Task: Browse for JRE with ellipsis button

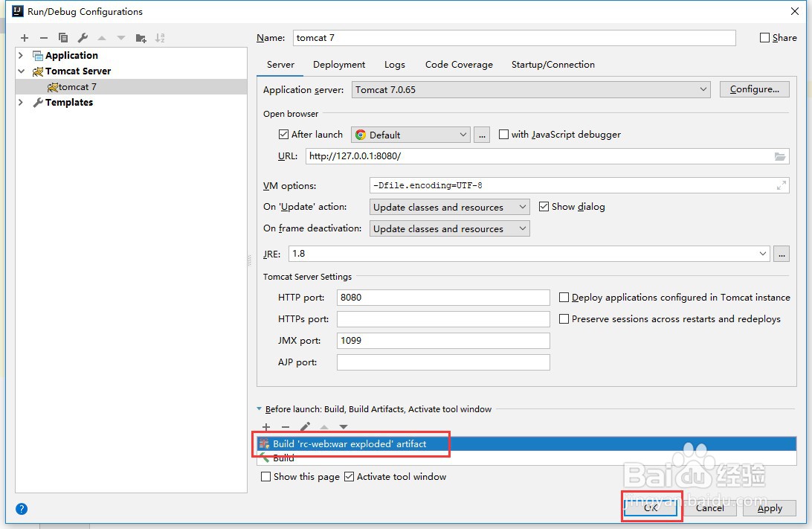Action: [x=782, y=254]
